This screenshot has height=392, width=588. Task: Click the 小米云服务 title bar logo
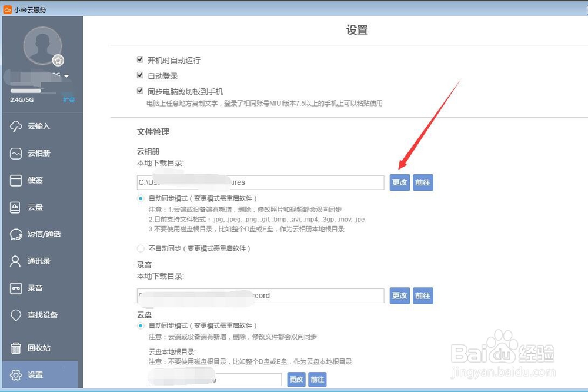[x=7, y=10]
